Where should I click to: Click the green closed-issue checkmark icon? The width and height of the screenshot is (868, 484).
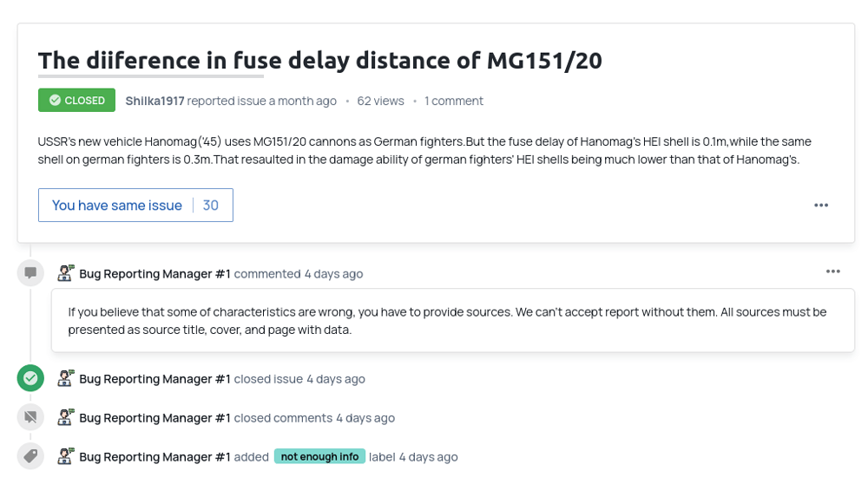pyautogui.click(x=30, y=378)
